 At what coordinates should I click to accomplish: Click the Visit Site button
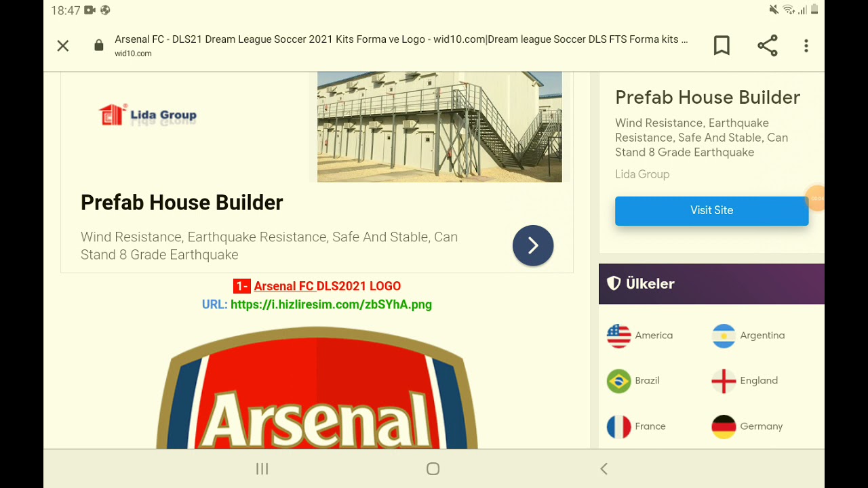click(x=711, y=210)
